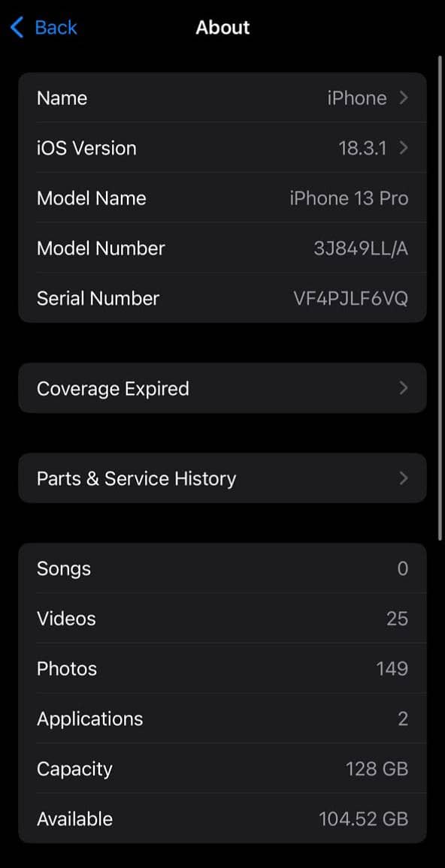Viewport: 445px width, 868px height.
Task: Tap the Applications row
Action: [x=222, y=719]
